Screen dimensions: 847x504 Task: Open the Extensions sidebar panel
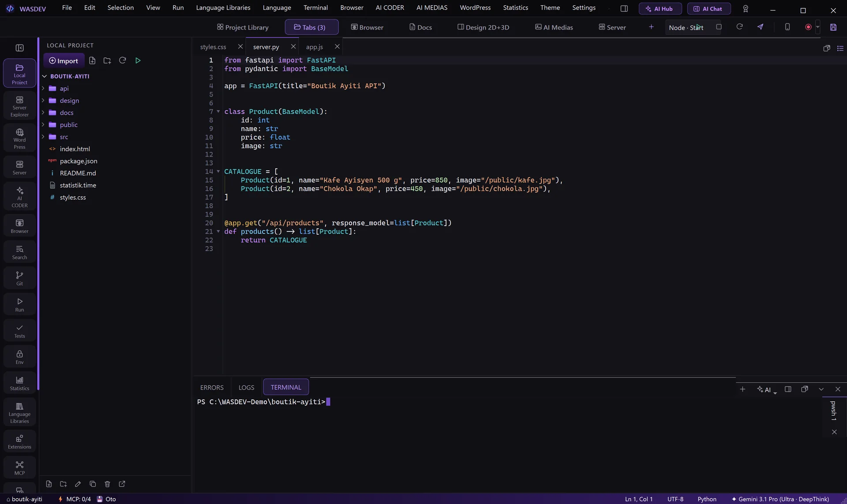click(19, 441)
